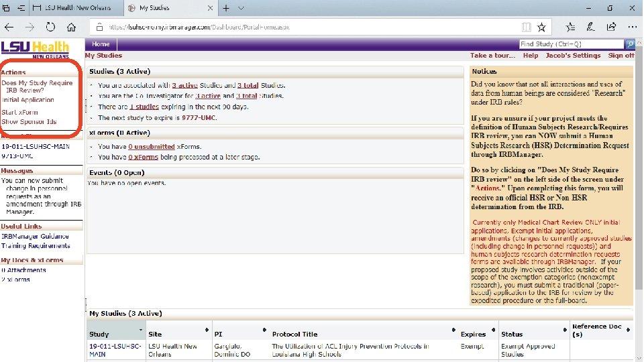This screenshot has height=362, width=644.
Task: Click the share page icon
Action: pyautogui.click(x=611, y=27)
